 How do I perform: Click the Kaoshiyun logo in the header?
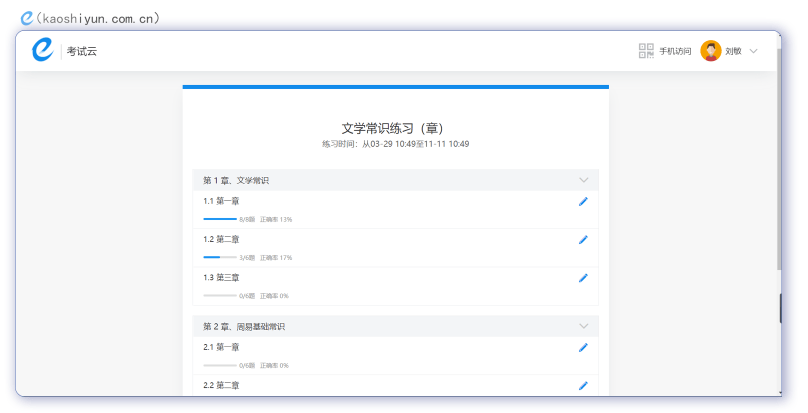(42, 50)
